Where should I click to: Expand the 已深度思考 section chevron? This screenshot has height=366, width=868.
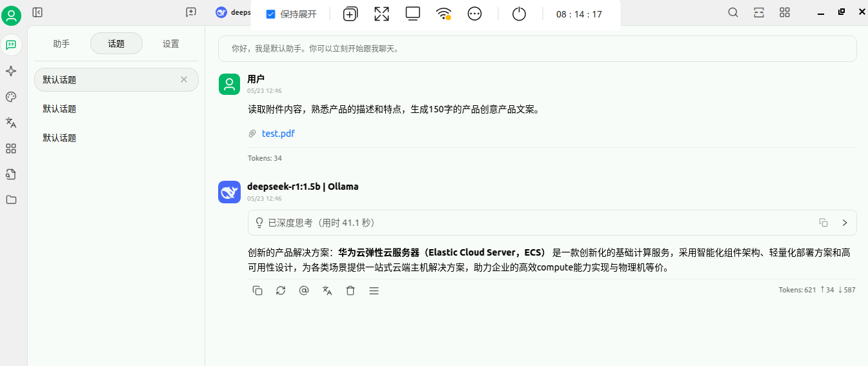(845, 223)
